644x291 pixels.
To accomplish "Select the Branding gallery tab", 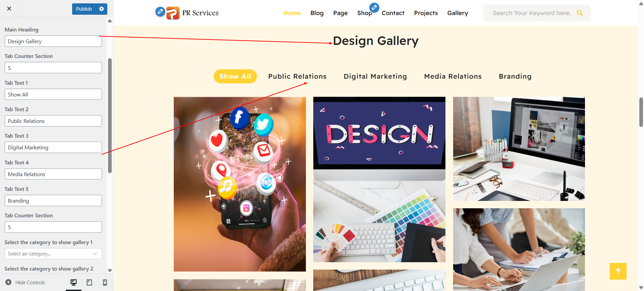I will tap(515, 76).
